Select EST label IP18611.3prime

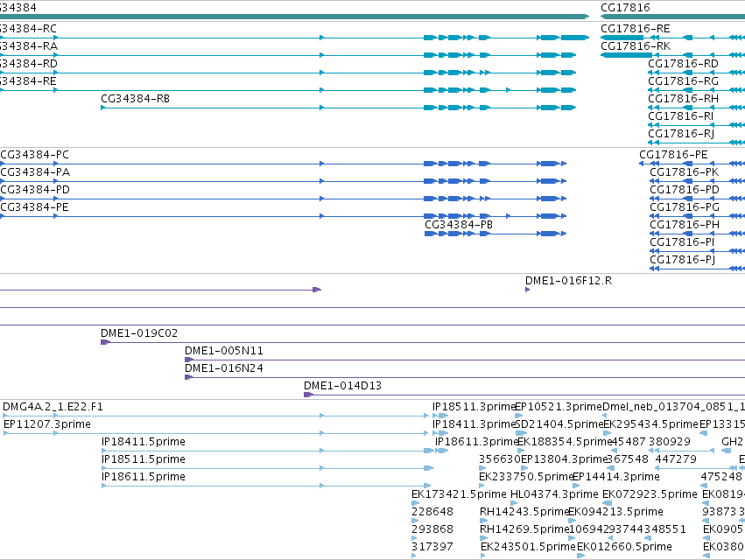476,442
